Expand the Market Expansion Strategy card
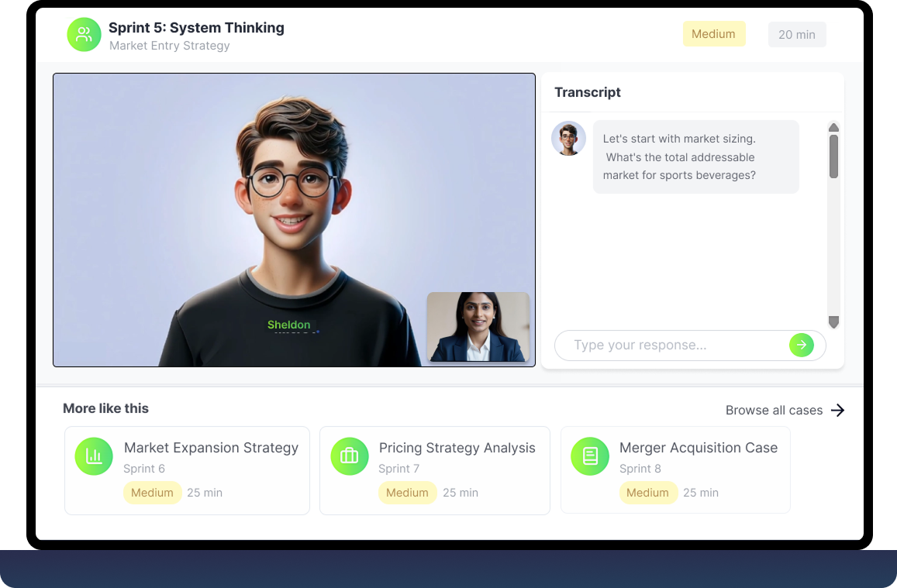Viewport: 897px width, 588px height. (186, 470)
